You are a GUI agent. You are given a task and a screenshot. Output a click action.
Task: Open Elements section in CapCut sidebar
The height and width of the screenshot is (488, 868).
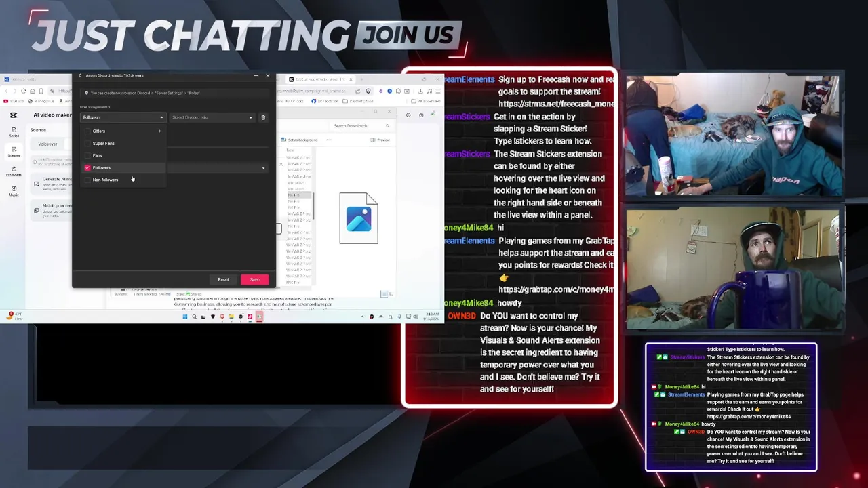tap(14, 171)
